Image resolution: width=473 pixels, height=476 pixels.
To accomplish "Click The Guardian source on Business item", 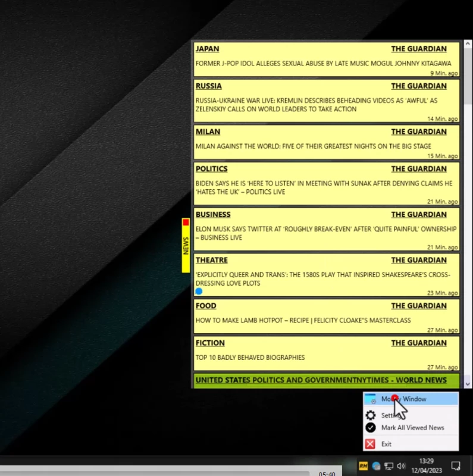I will 419,214.
